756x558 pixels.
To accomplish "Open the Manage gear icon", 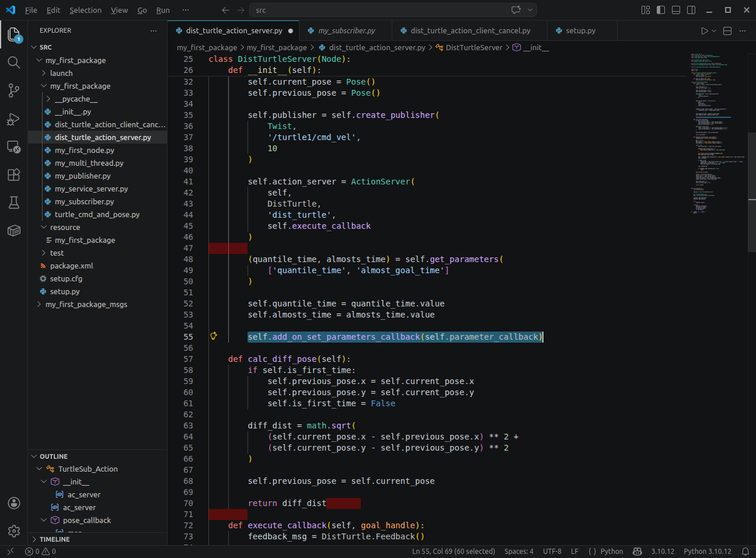I will (14, 531).
